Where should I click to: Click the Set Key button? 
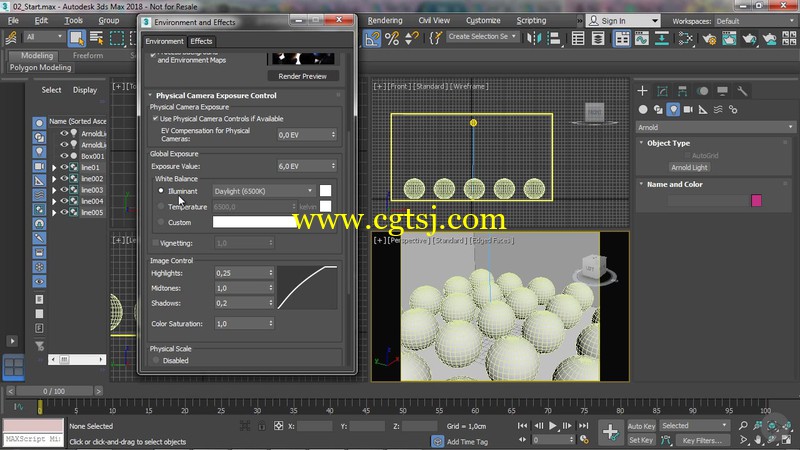pos(641,440)
